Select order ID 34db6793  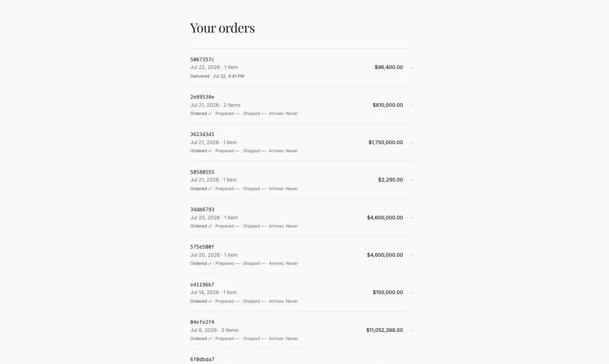point(202,209)
